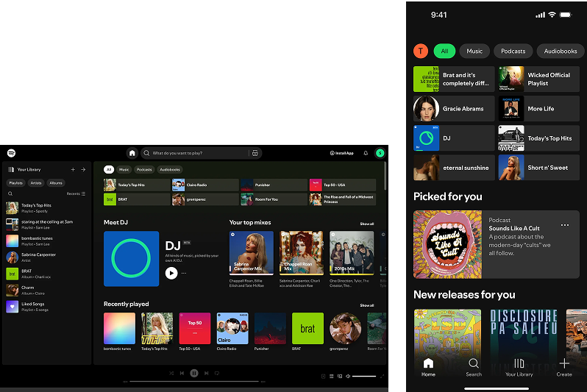Collapse Your Library with its sidebar icon

[x=11, y=169]
